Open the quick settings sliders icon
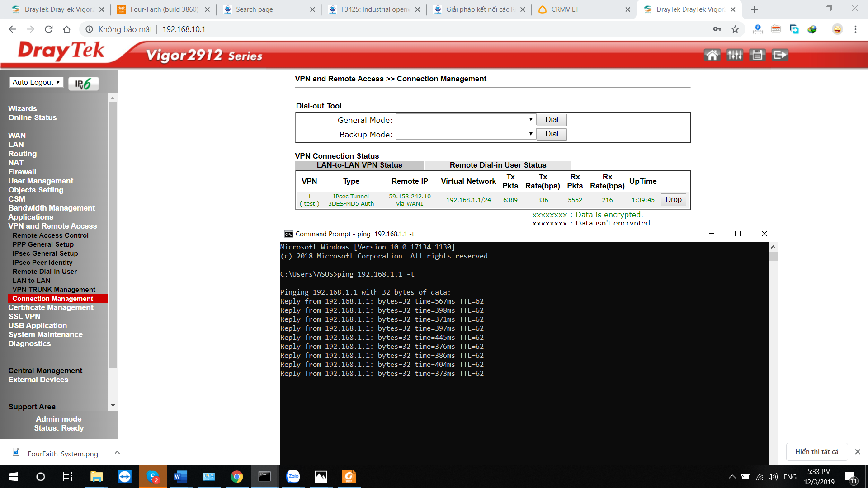Viewport: 868px width, 488px height. pyautogui.click(x=735, y=55)
